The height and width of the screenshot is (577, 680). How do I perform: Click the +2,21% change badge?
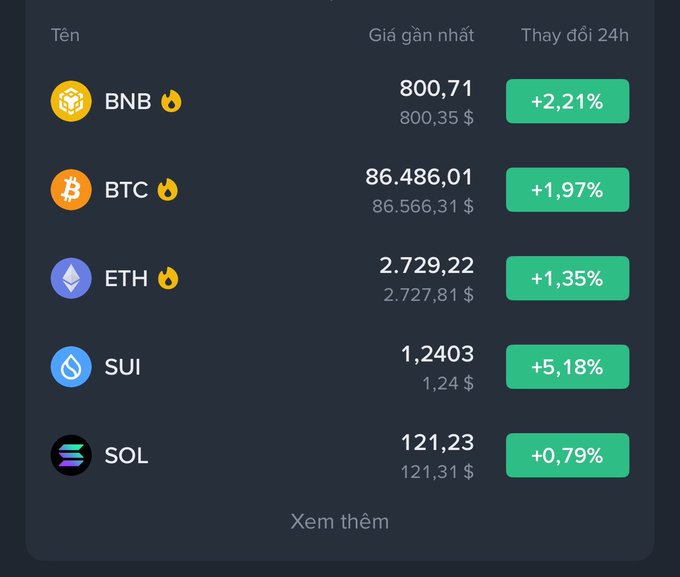(x=567, y=101)
